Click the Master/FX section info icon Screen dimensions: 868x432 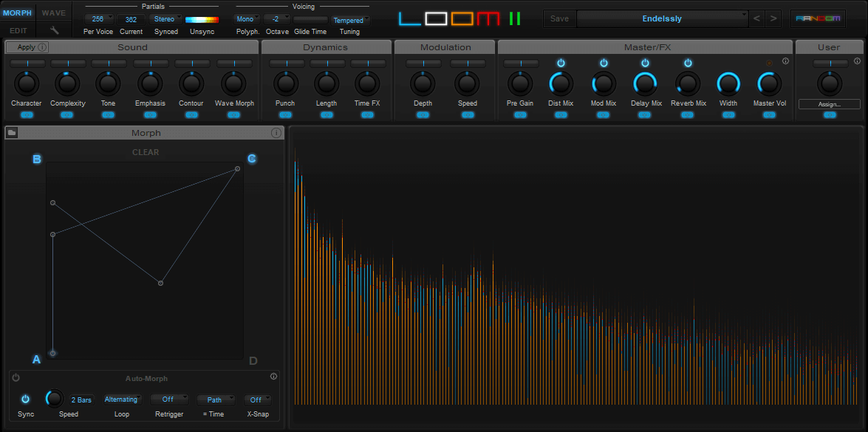point(785,61)
